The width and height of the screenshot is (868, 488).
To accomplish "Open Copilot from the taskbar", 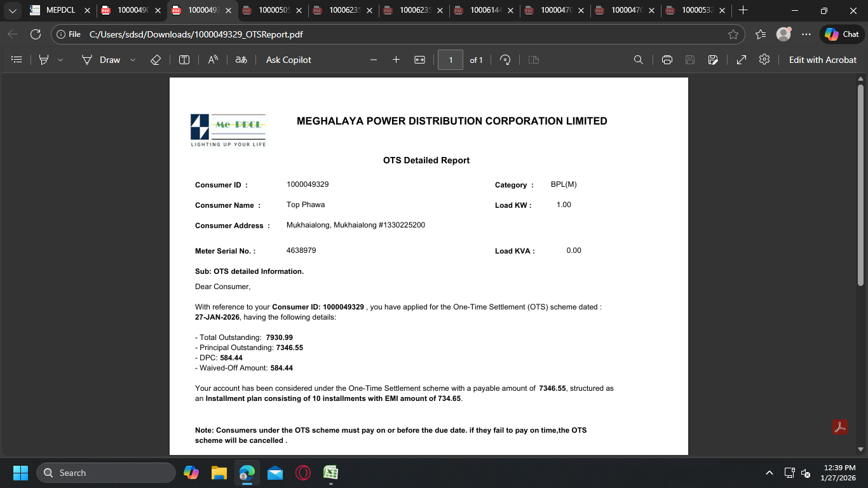I will [191, 473].
